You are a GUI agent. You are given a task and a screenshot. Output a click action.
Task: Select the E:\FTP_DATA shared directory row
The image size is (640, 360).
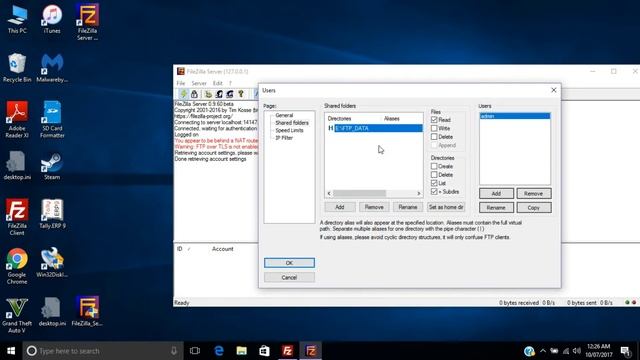[x=375, y=128]
